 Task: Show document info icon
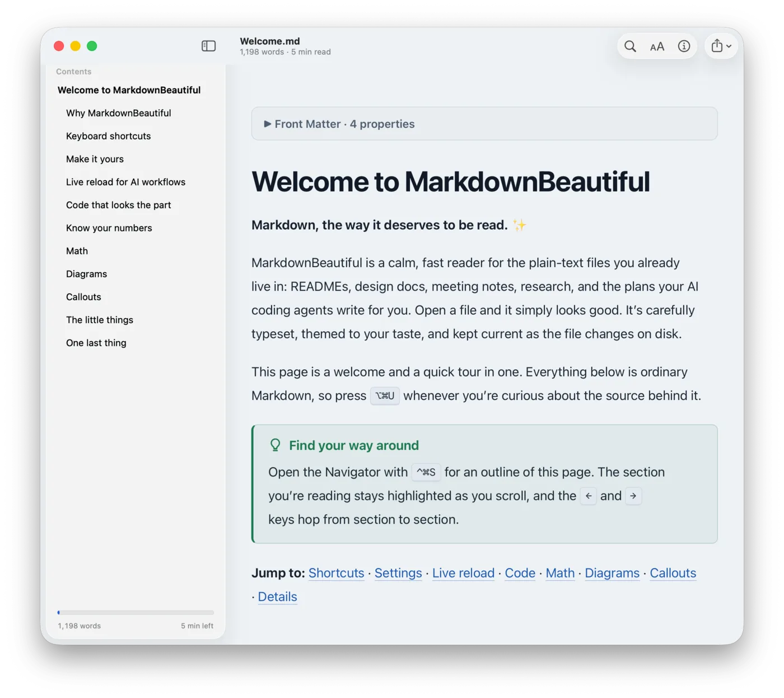[684, 46]
